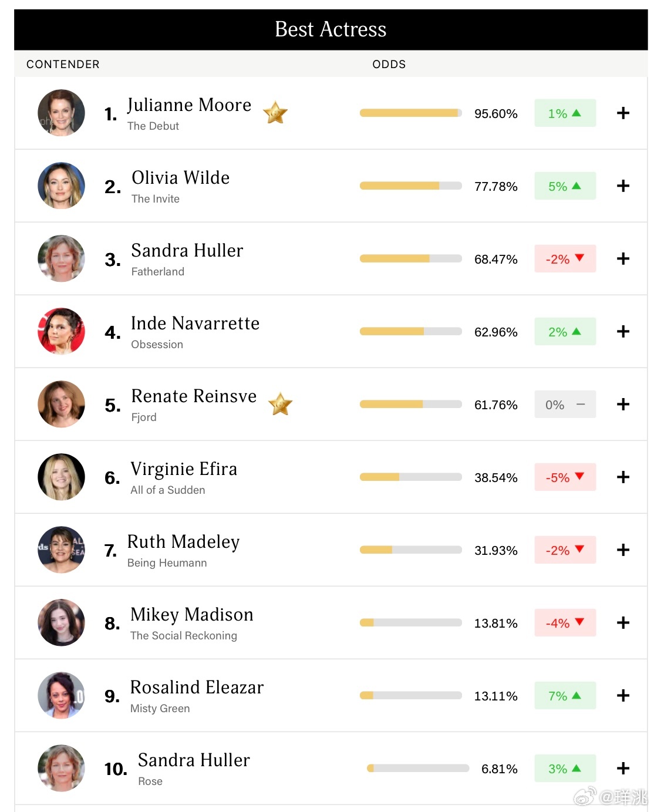654x812 pixels.
Task: Expand Olivia Wilde row with plus icon
Action: pyautogui.click(x=623, y=186)
